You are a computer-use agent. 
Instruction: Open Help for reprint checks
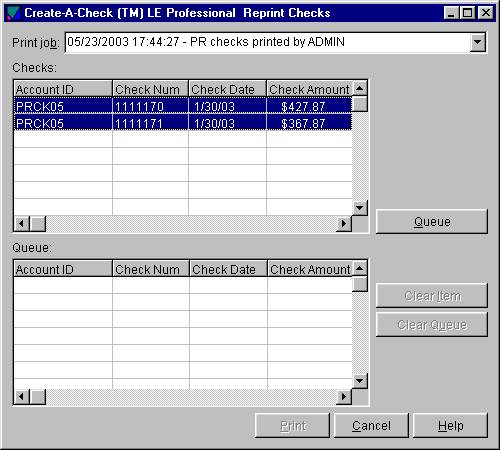click(450, 425)
